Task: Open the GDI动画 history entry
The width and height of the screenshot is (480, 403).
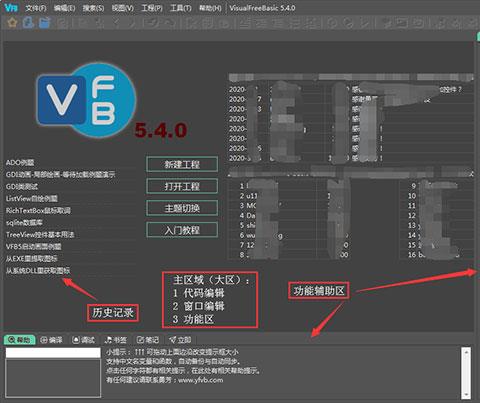Action: point(60,174)
